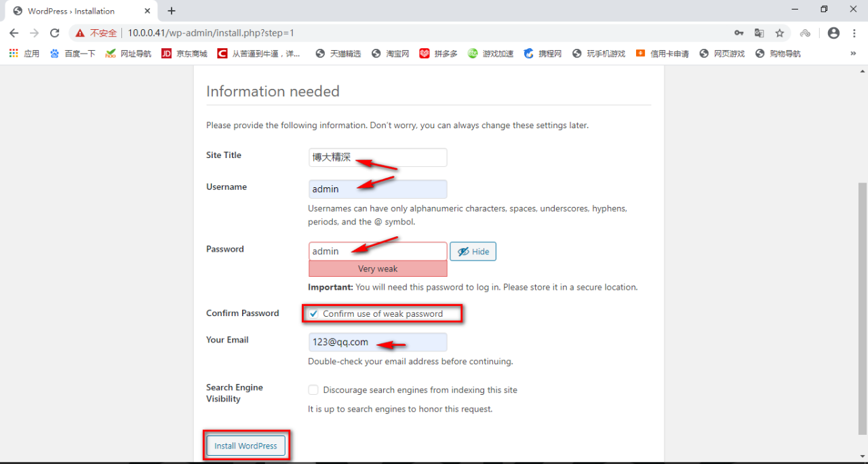Open the 天猫精选 bookmark
The image size is (868, 464).
point(338,54)
